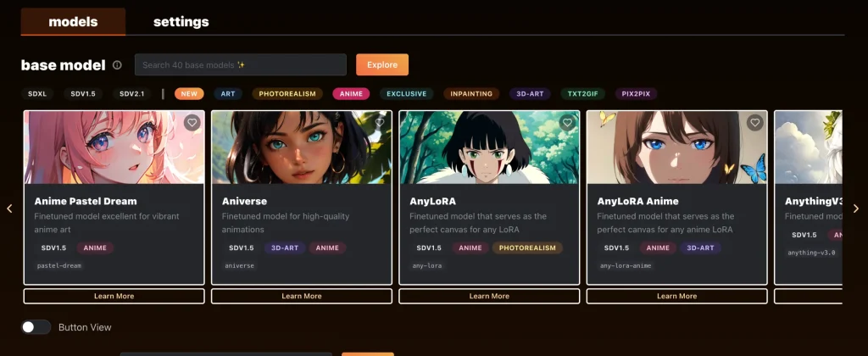This screenshot has width=868, height=356.
Task: Filter by INPAINTING tag
Action: tap(471, 94)
